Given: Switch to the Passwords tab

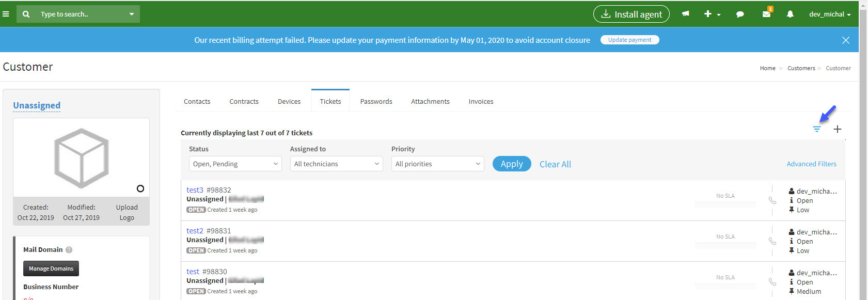Looking at the screenshot, I should 376,101.
